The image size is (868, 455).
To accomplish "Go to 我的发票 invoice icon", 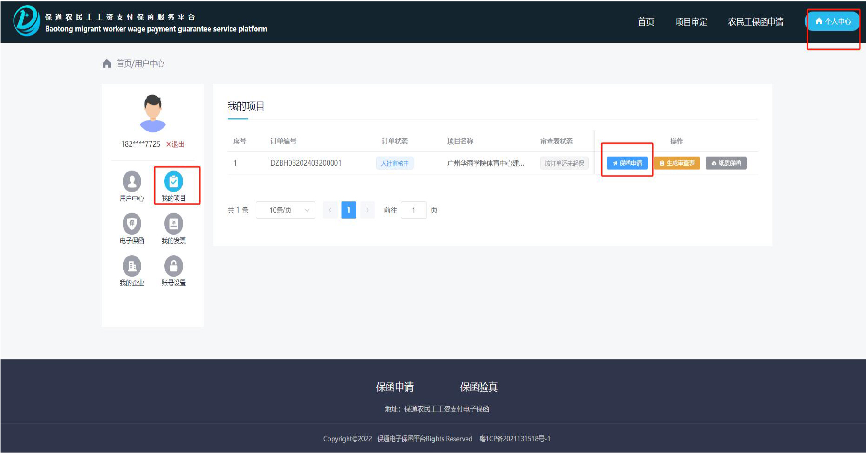I will point(174,224).
